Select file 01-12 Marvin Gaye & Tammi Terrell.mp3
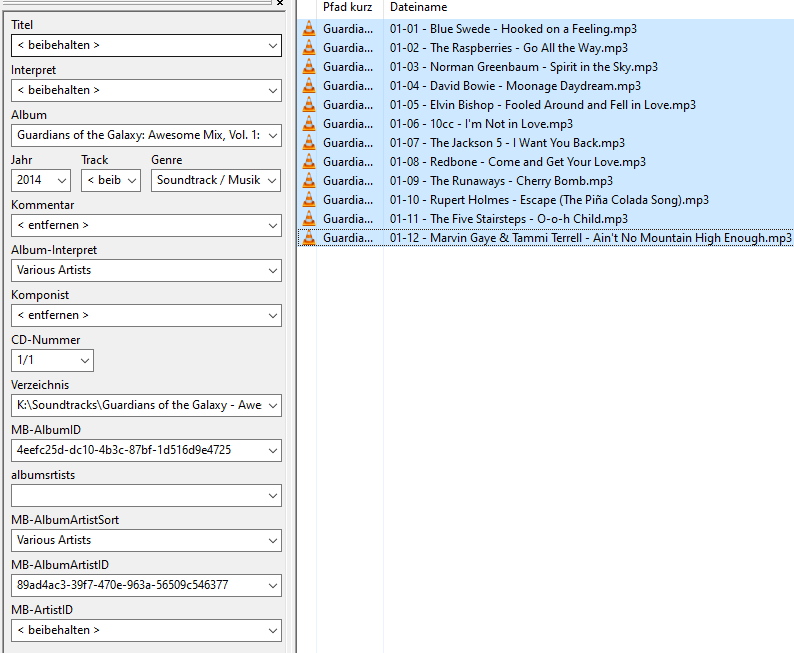794x653 pixels. [590, 238]
